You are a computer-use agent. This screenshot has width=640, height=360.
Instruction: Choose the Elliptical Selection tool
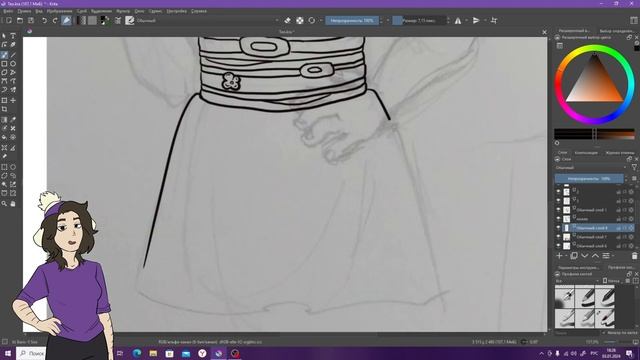click(x=13, y=167)
